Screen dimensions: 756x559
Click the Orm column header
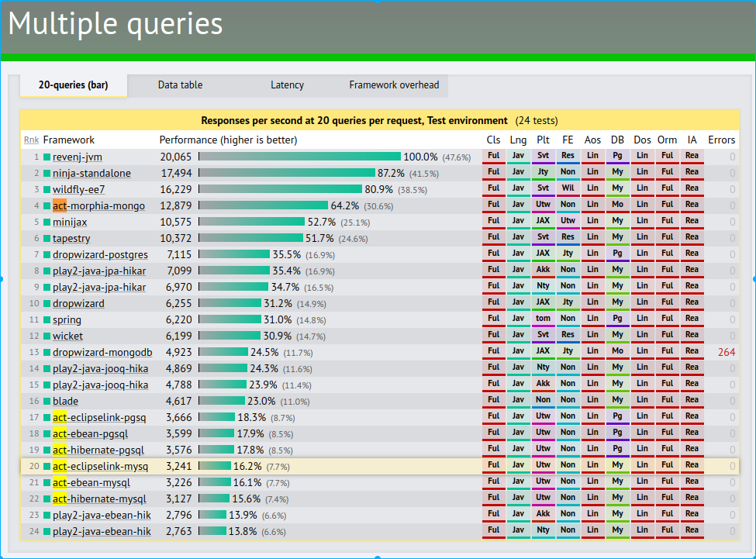pos(668,140)
